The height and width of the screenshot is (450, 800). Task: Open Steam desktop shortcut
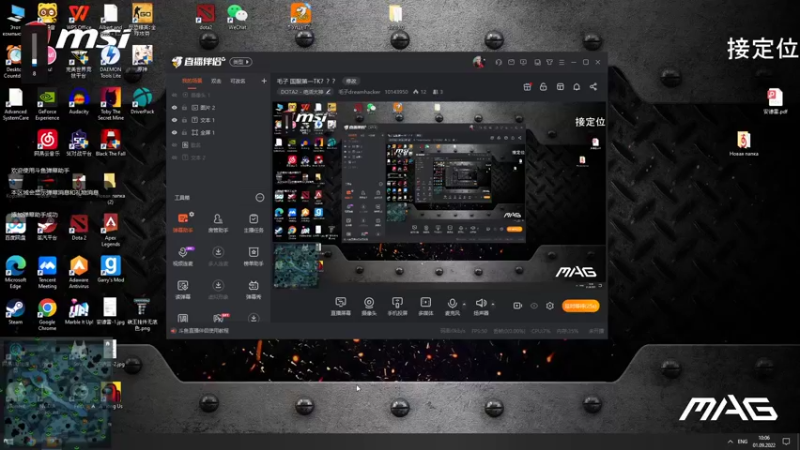point(15,311)
